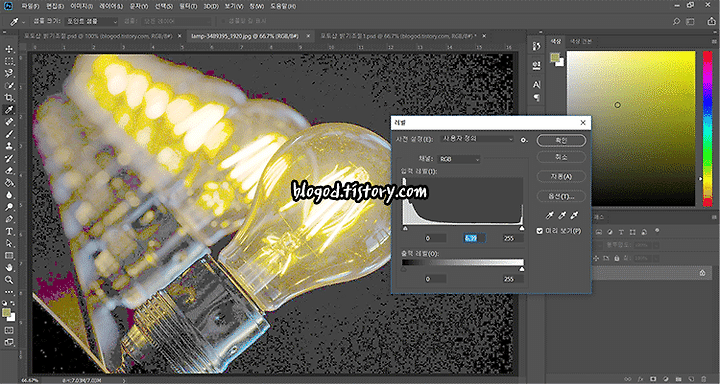Click the delete layer trash icon
Screen dimensions: 720x385
pos(703,379)
